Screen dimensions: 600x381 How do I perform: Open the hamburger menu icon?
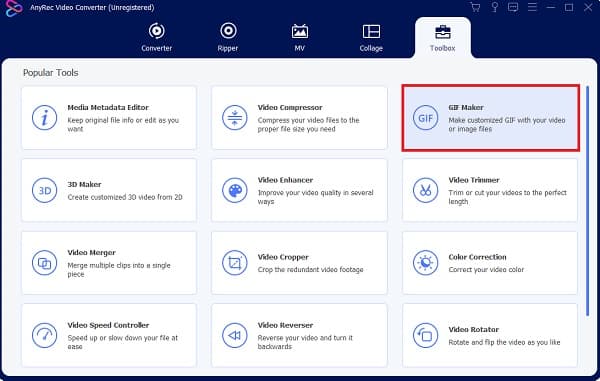[532, 7]
